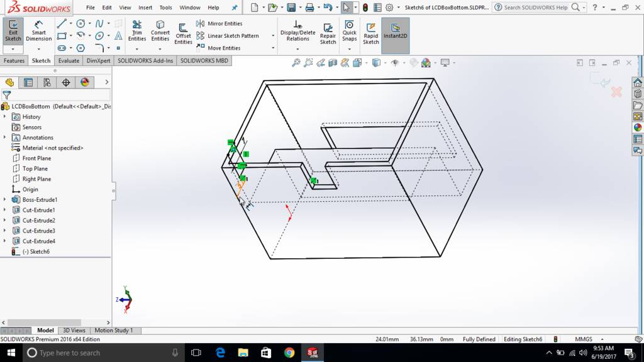Click the Section View icon

pyautogui.click(x=333, y=63)
